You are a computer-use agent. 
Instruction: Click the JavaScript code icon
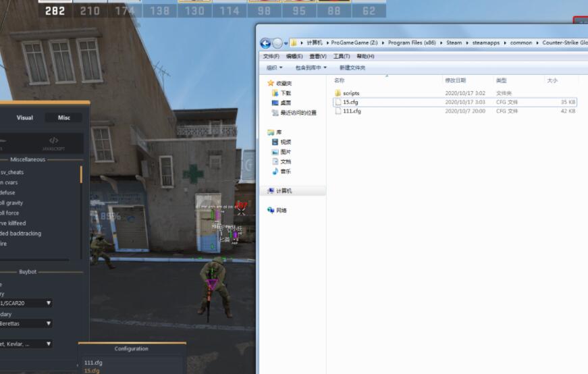pos(54,141)
